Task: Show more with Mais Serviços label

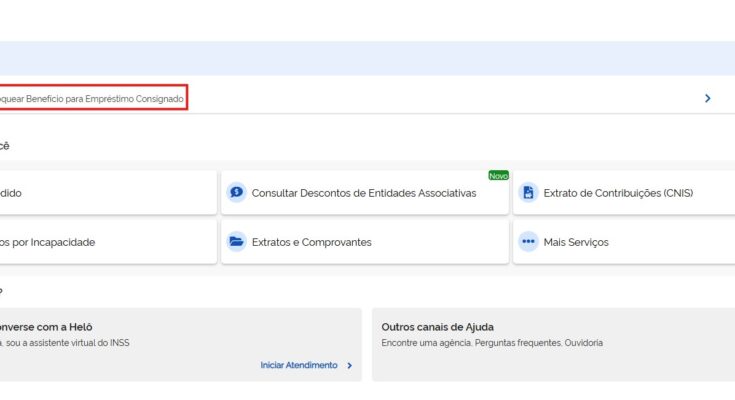Action: click(575, 242)
